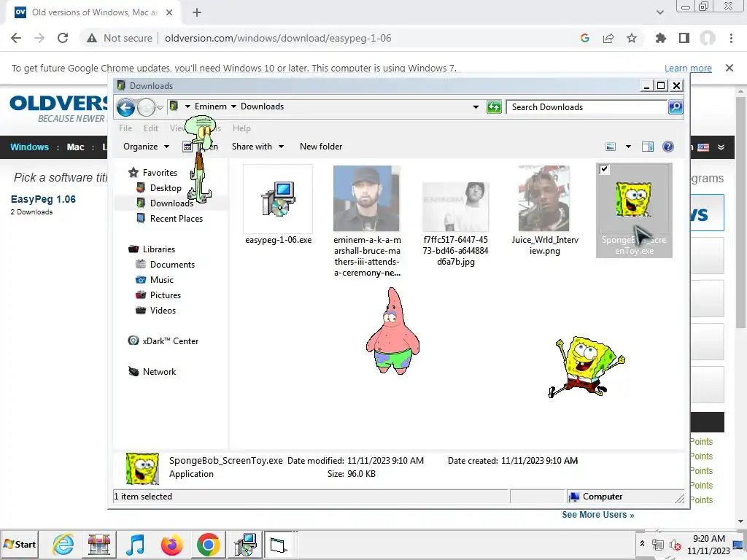Screen dimensions: 747x560
Task: Open Chrome's Extensions puzzle icon
Action: tap(661, 38)
